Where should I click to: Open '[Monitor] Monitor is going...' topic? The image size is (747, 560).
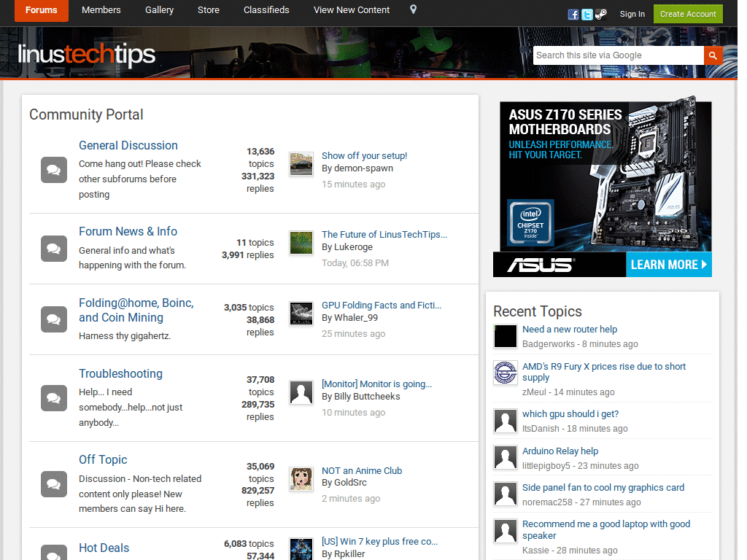(x=377, y=384)
